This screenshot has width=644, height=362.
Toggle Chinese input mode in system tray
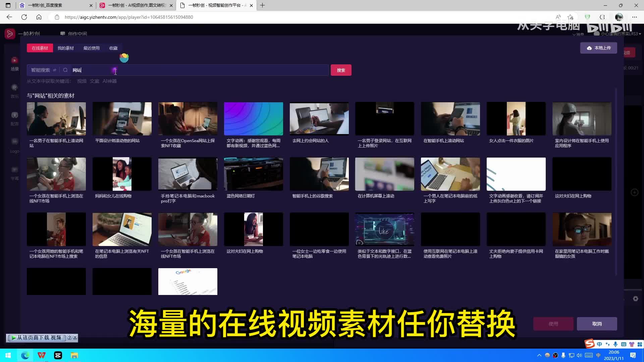pos(598,355)
